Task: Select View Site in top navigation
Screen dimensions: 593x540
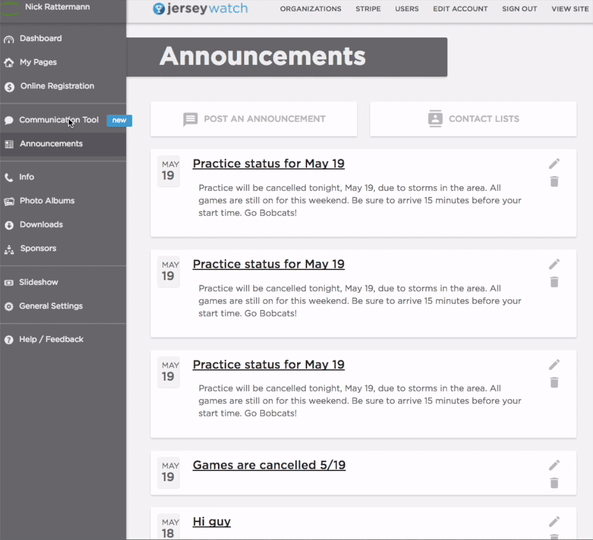Action: (570, 9)
